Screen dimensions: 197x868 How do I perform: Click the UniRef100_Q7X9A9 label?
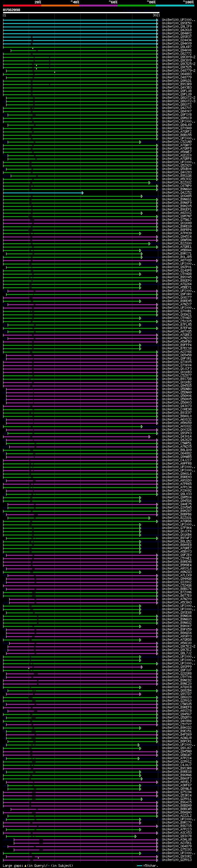pyautogui.click(x=177, y=128)
